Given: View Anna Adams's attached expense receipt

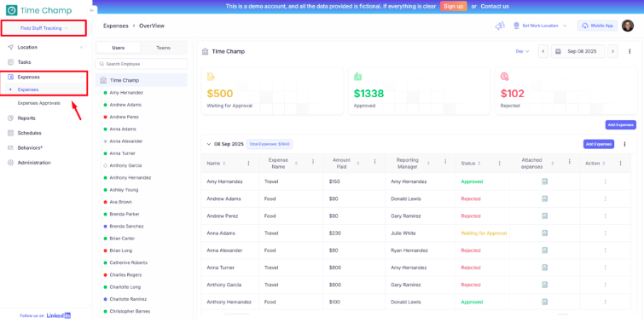Looking at the screenshot, I should pos(544,233).
